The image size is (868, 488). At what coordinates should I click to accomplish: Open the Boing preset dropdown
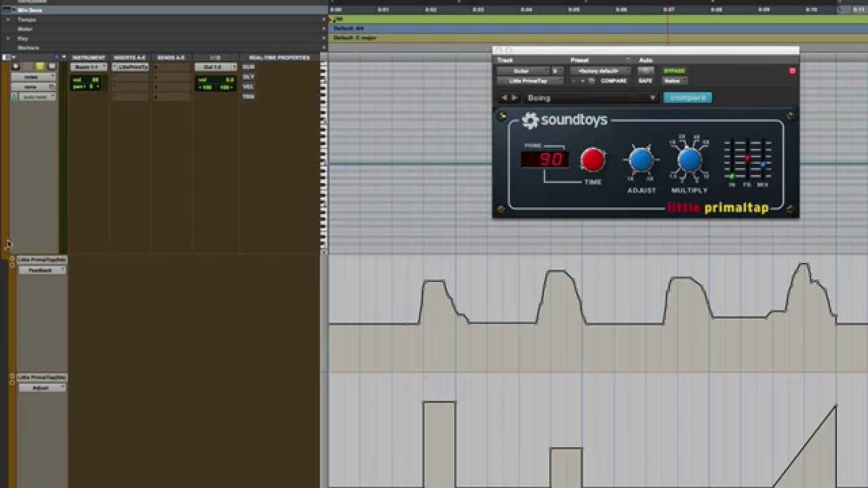point(591,98)
